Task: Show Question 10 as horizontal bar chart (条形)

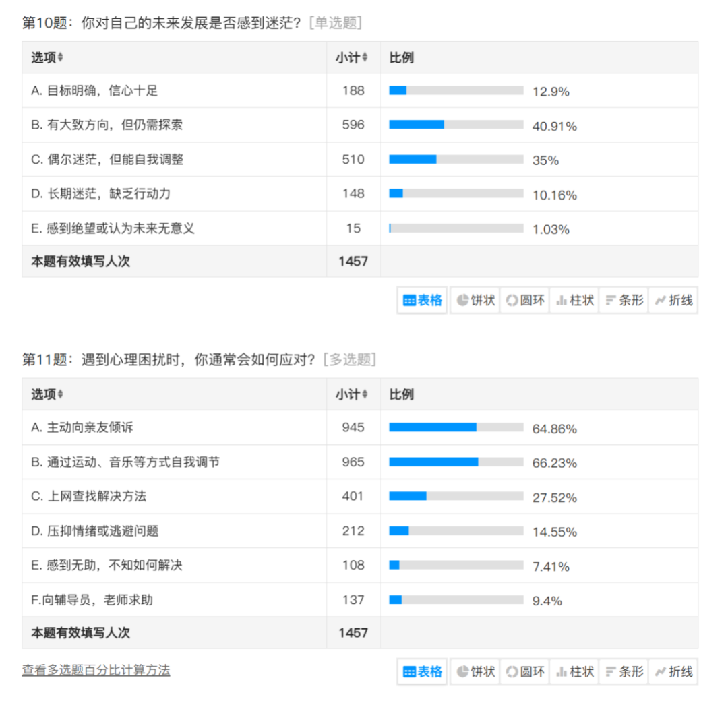Action: coord(624,301)
